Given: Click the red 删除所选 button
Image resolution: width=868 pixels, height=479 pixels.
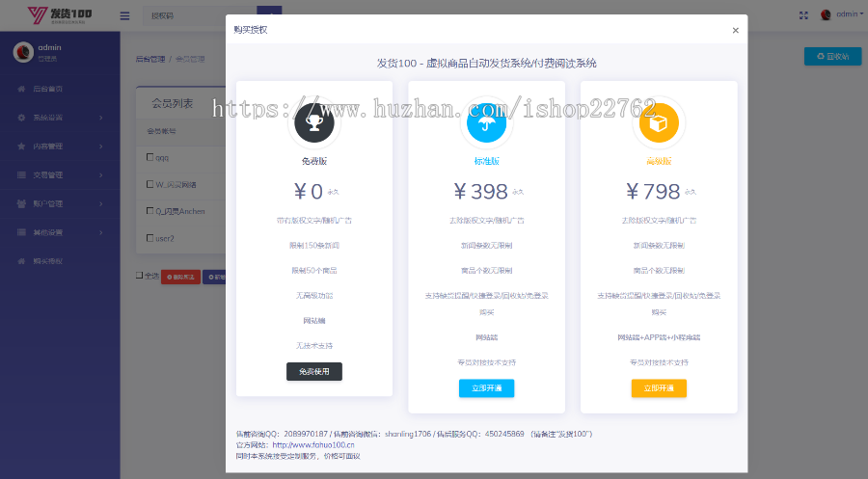Looking at the screenshot, I should pos(180,277).
